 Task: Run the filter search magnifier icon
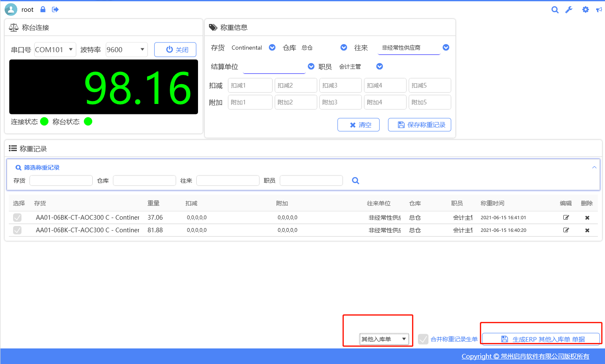pyautogui.click(x=356, y=181)
